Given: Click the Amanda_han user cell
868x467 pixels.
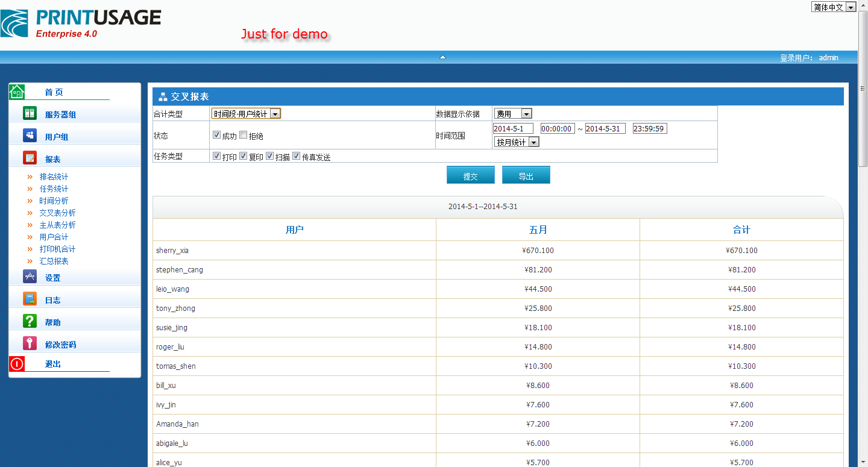Looking at the screenshot, I should pyautogui.click(x=294, y=424).
